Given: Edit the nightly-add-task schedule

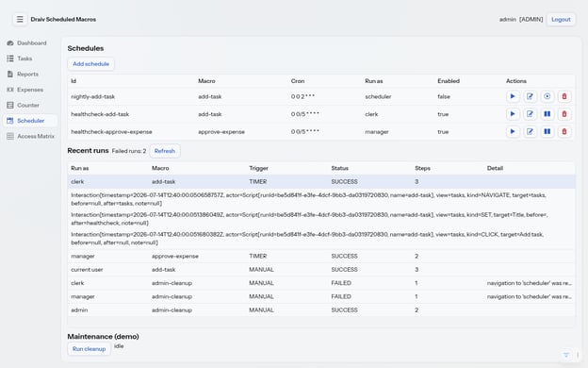Looking at the screenshot, I should pyautogui.click(x=530, y=96).
